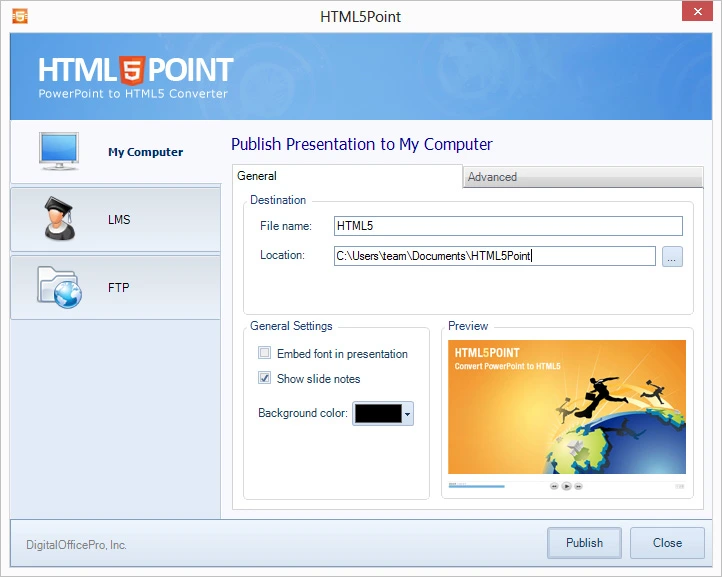
Task: Click the File name input field
Action: pos(508,226)
